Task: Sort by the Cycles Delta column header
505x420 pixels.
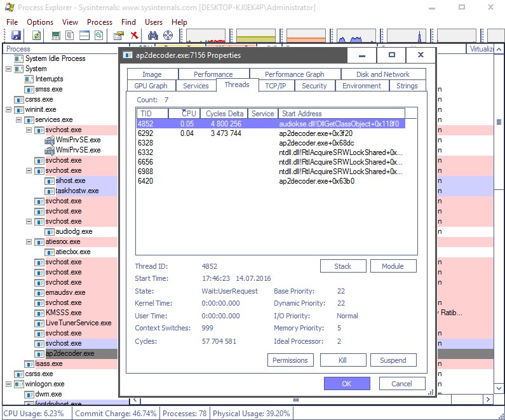Action: click(224, 114)
